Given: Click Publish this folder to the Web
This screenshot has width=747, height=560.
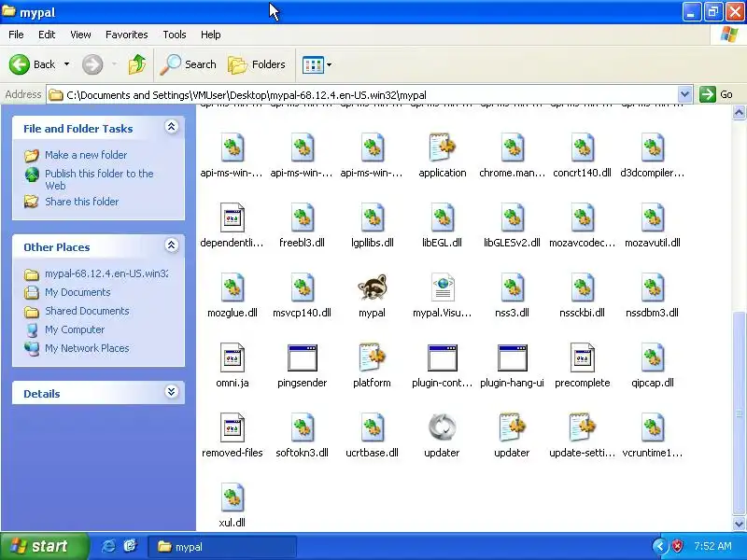Looking at the screenshot, I should [99, 179].
